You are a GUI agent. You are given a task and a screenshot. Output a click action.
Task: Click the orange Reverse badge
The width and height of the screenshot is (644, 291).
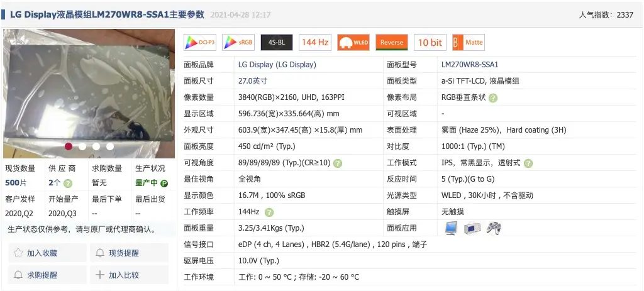(392, 42)
